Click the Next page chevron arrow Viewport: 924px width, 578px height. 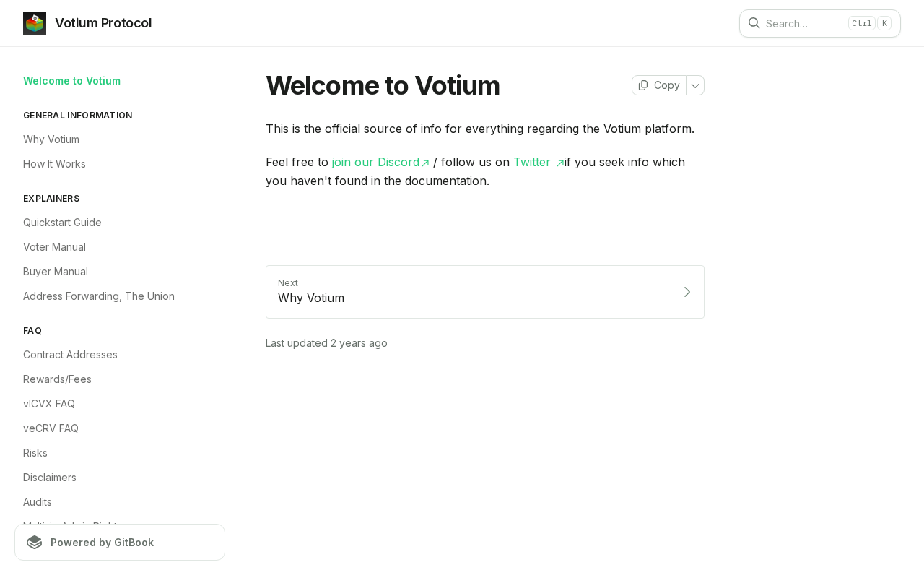(x=687, y=292)
